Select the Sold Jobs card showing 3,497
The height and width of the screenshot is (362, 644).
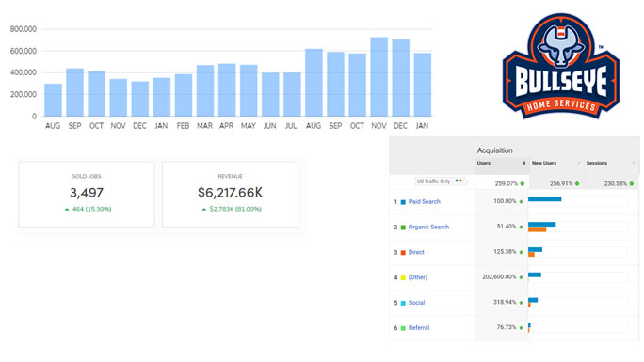[x=87, y=195]
